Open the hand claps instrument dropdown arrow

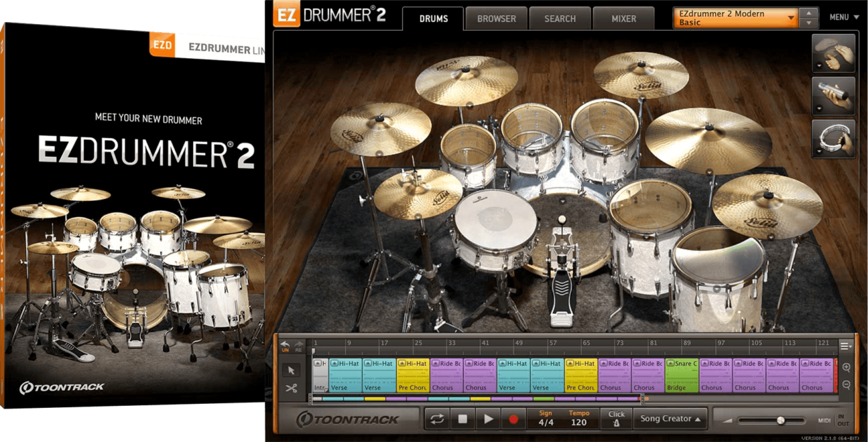coord(819,67)
